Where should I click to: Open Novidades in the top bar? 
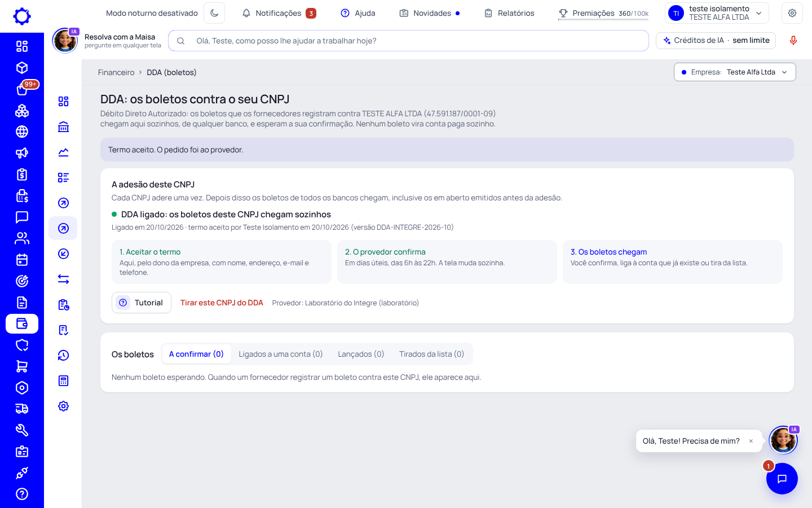coord(430,13)
